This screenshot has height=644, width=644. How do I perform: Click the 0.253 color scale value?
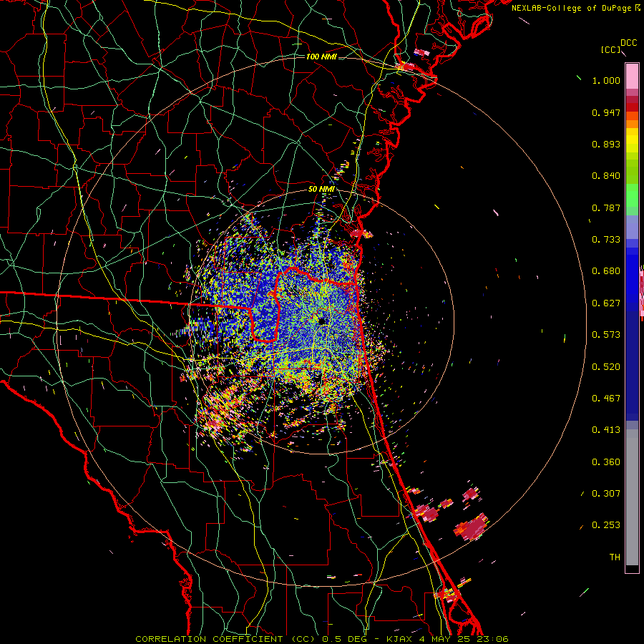(x=606, y=525)
